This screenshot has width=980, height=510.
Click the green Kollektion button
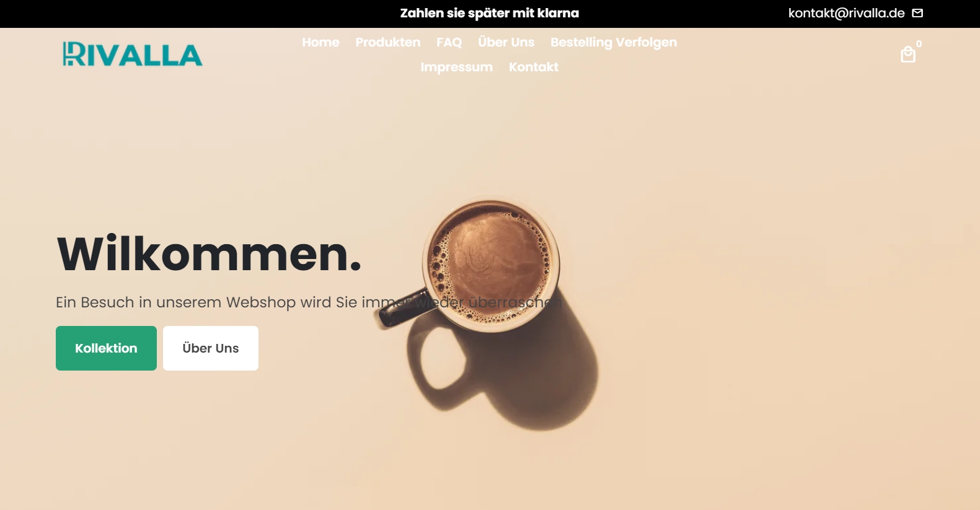pyautogui.click(x=106, y=348)
